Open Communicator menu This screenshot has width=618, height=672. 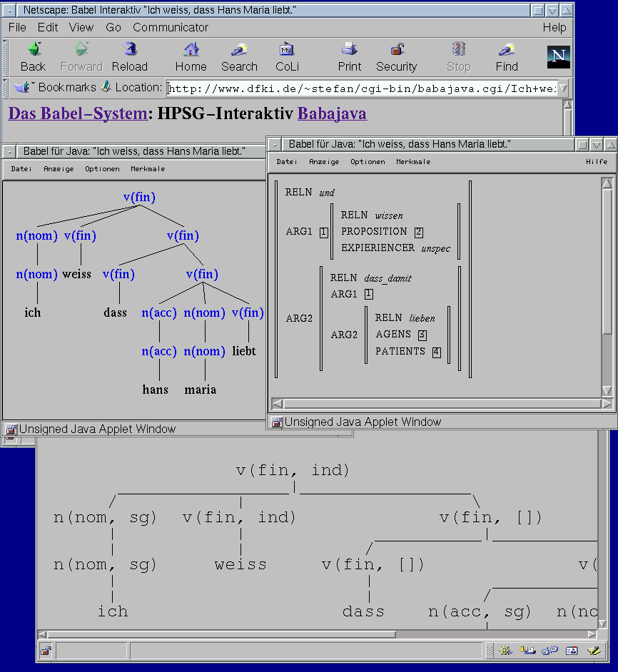(171, 27)
